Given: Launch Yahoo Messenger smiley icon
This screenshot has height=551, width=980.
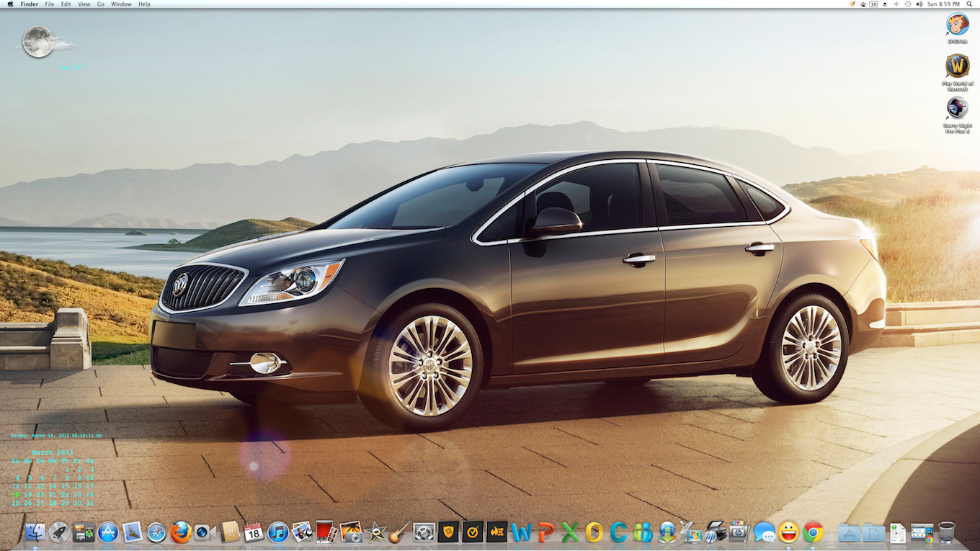Looking at the screenshot, I should (789, 532).
